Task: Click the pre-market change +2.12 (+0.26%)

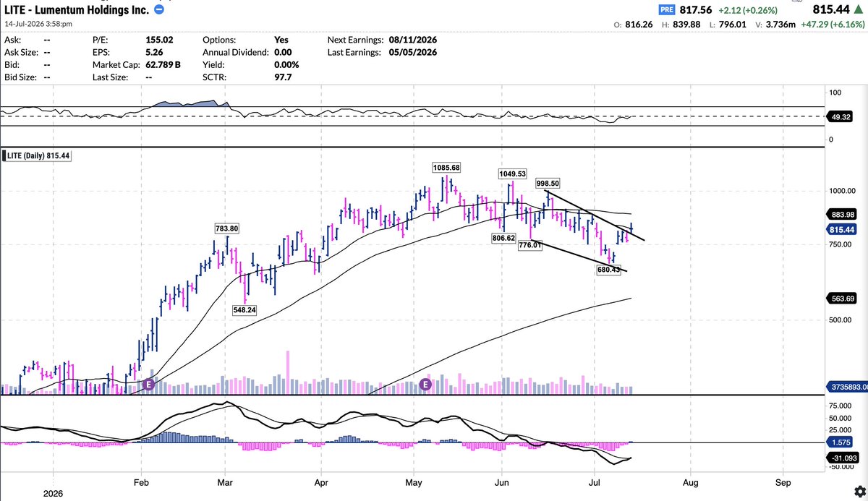Action: [748, 10]
